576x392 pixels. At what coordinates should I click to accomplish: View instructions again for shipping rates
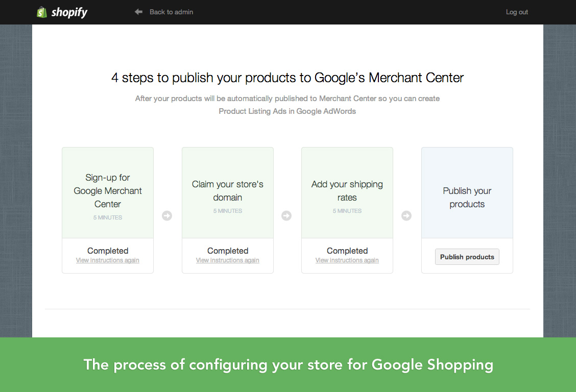[x=347, y=260]
